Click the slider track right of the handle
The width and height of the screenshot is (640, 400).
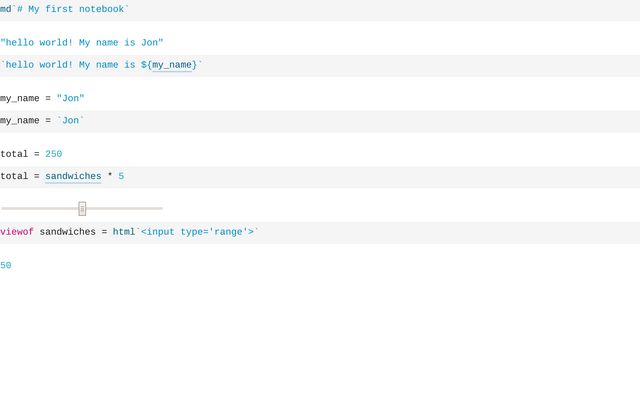click(x=124, y=208)
